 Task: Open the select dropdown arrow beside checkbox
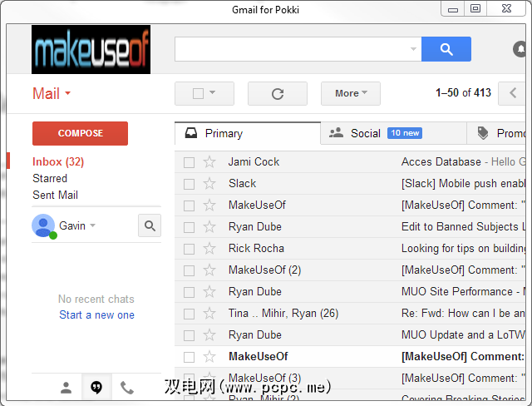tap(213, 92)
